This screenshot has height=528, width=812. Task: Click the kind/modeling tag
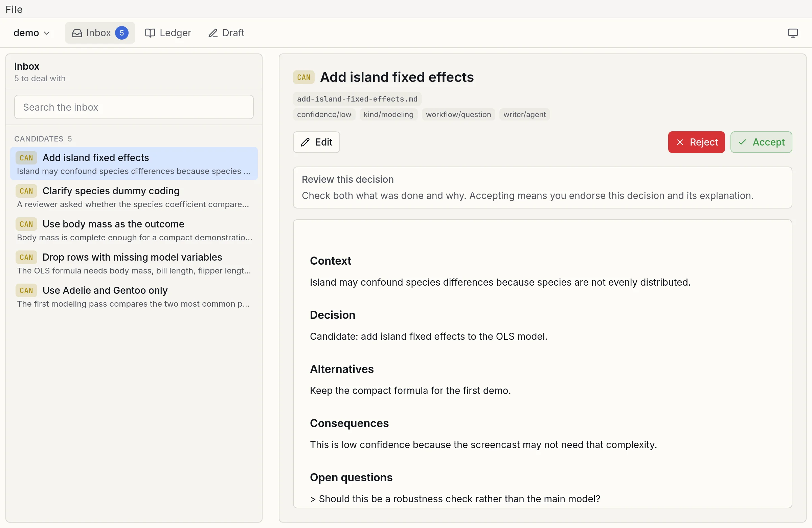point(388,114)
